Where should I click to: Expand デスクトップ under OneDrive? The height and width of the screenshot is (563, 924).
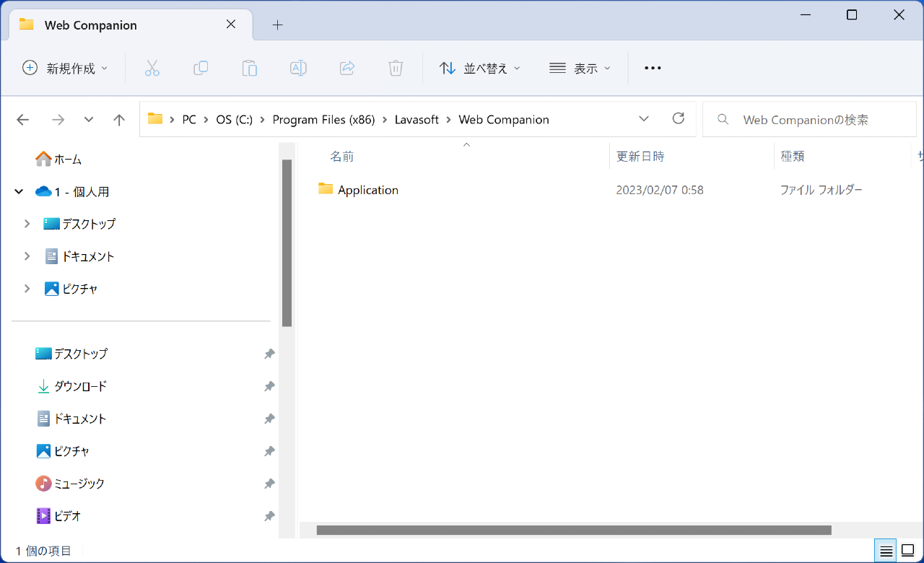27,224
